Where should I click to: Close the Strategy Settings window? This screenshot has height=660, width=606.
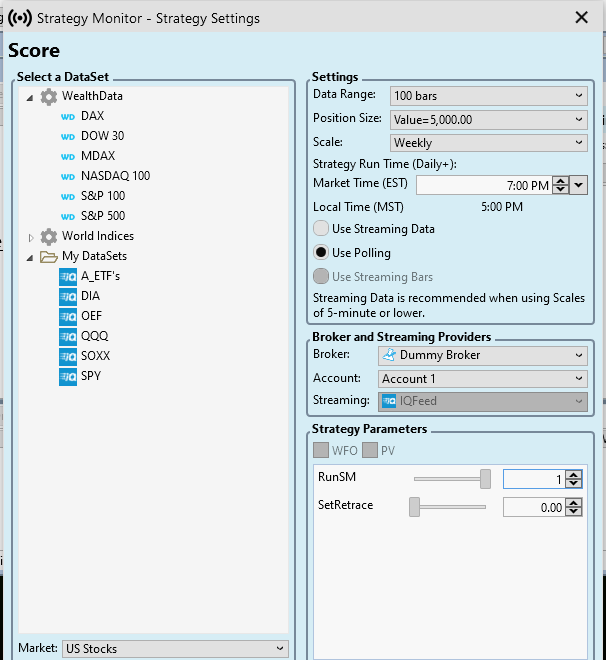tap(582, 18)
